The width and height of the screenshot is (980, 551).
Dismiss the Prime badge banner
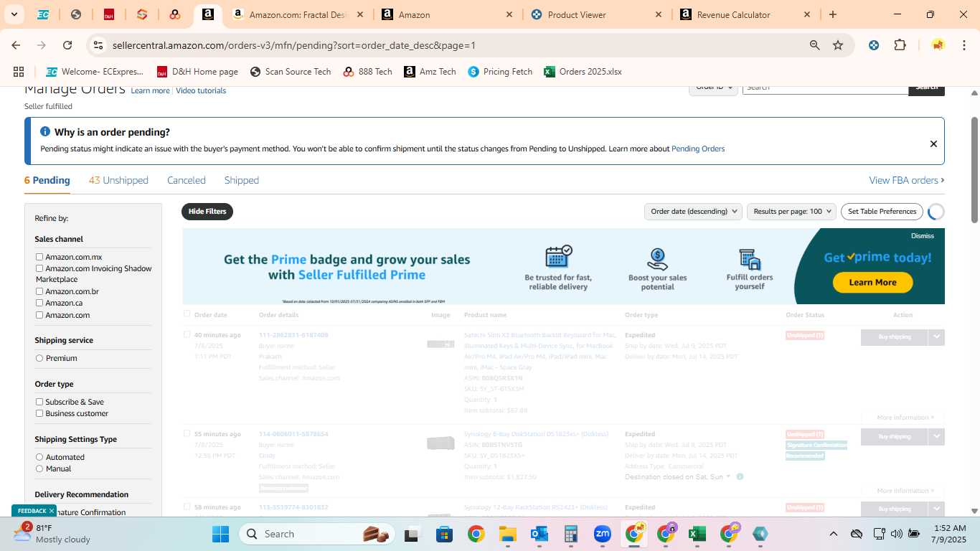pyautogui.click(x=923, y=236)
